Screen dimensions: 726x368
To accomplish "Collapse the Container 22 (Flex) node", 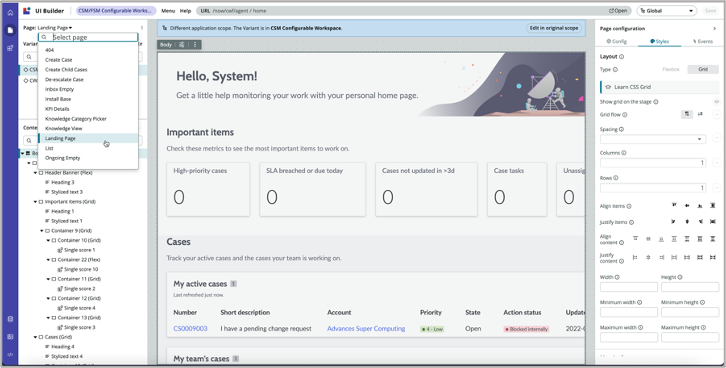I will [49, 260].
